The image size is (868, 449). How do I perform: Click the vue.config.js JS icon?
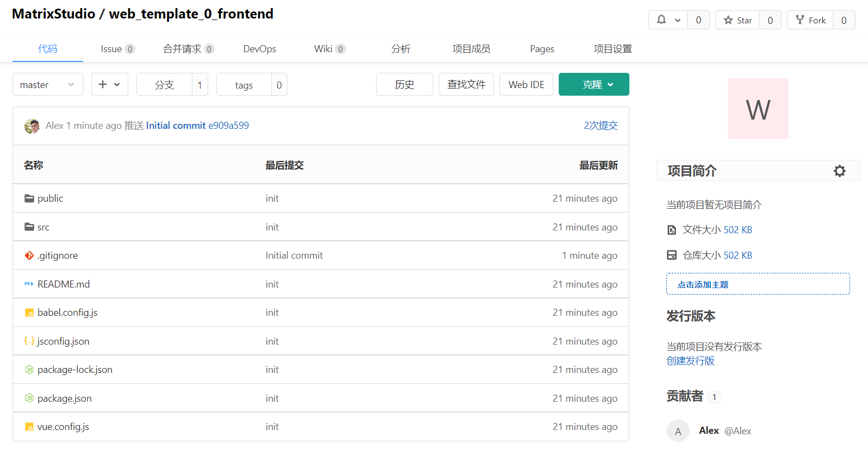pos(29,427)
